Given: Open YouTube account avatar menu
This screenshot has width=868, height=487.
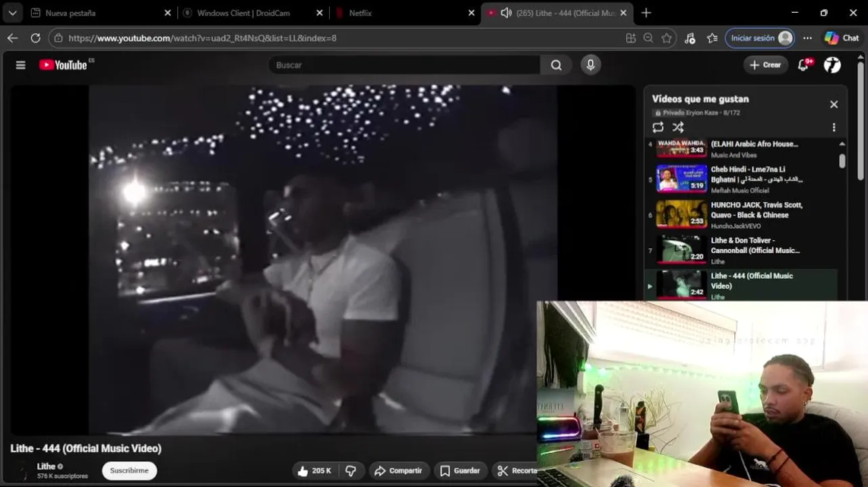Looking at the screenshot, I should click(x=832, y=65).
